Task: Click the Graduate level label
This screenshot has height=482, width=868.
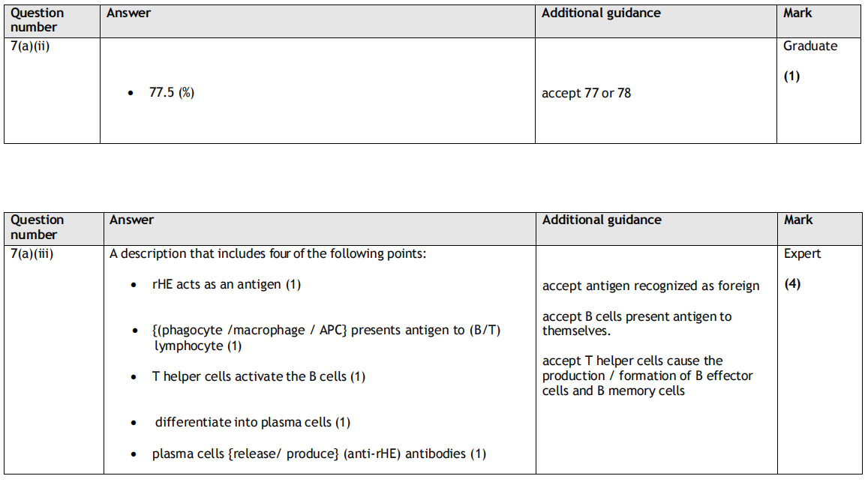Action: point(810,46)
